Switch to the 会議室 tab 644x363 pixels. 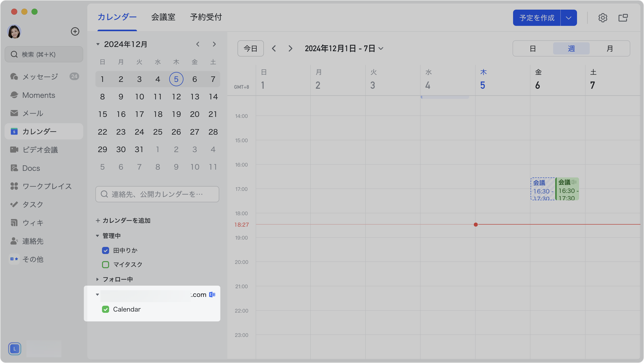click(x=163, y=17)
